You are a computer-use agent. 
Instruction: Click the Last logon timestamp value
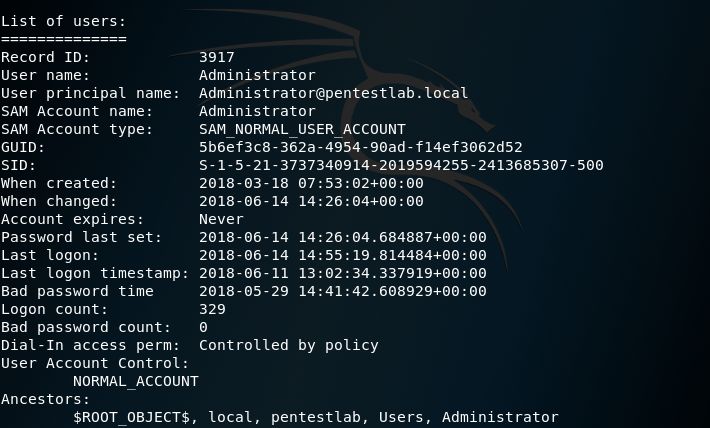(x=343, y=274)
